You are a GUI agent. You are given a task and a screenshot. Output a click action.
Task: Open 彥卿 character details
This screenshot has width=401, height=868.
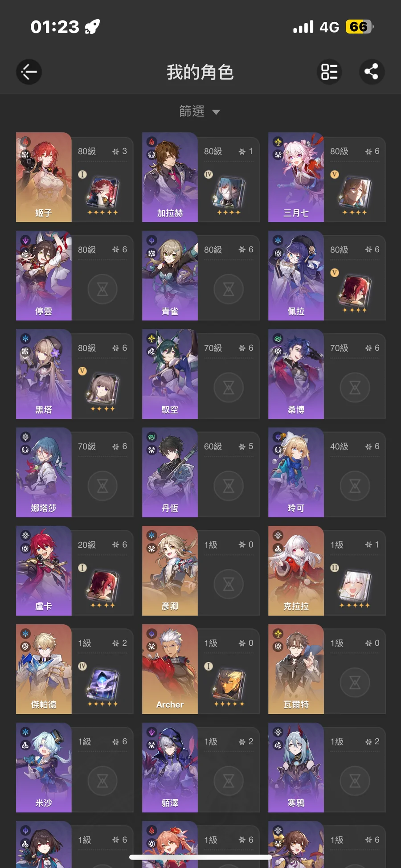pyautogui.click(x=200, y=571)
